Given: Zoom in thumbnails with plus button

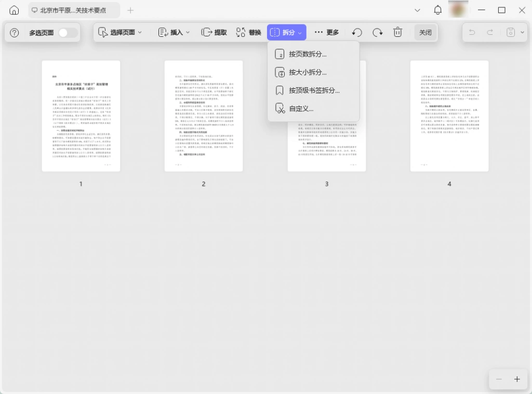Looking at the screenshot, I should (517, 379).
